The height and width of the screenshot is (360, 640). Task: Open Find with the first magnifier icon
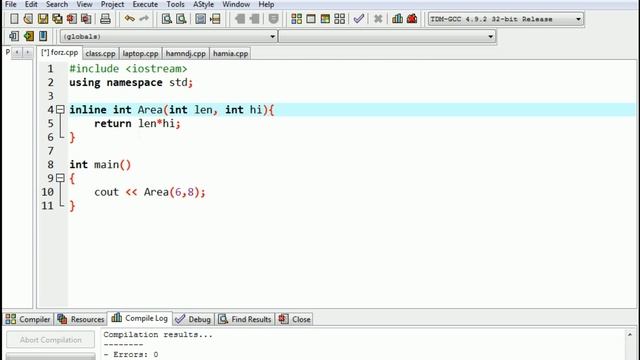point(167,19)
